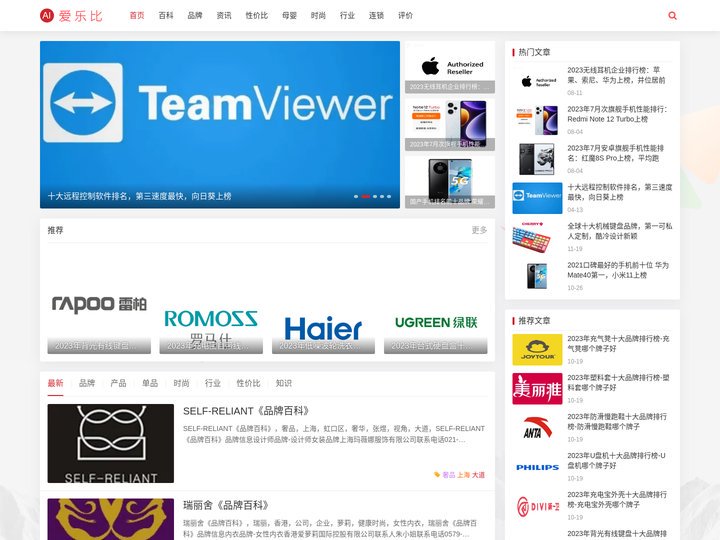The image size is (720, 540).
Task: Switch to the 最新 tab
Action: [56, 383]
